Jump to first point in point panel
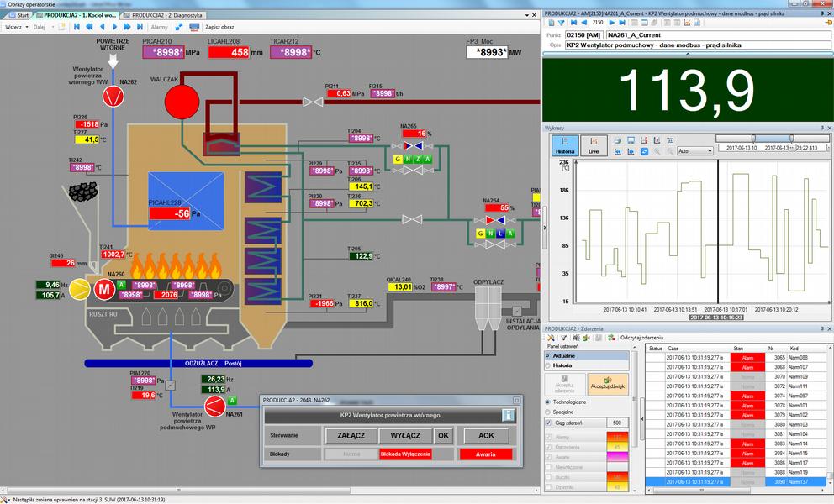 tap(573, 23)
